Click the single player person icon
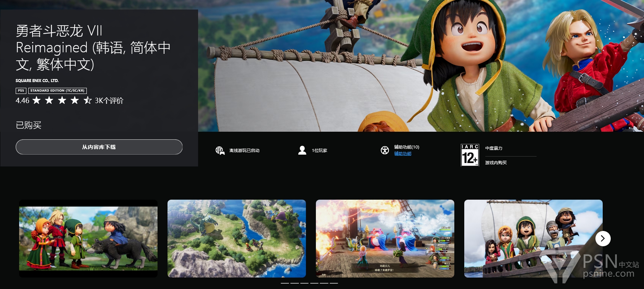The width and height of the screenshot is (644, 289). click(x=302, y=150)
